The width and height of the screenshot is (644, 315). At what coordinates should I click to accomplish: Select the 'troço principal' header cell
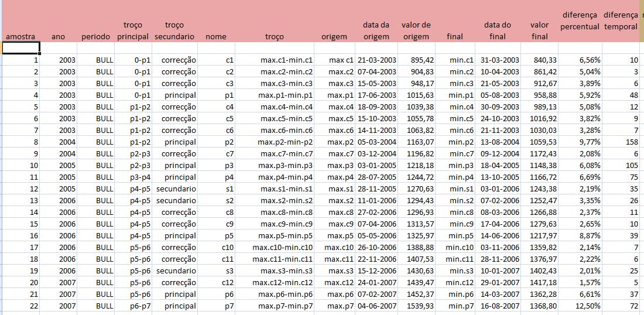coord(133,21)
